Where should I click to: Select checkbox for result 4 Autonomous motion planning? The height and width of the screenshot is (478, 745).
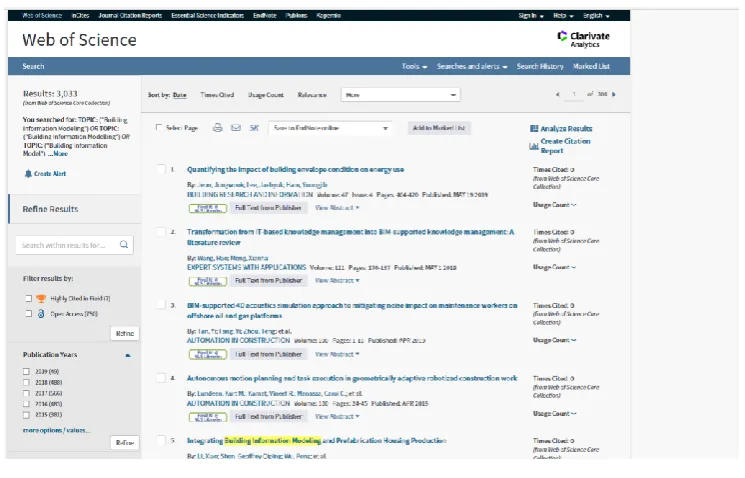(161, 378)
